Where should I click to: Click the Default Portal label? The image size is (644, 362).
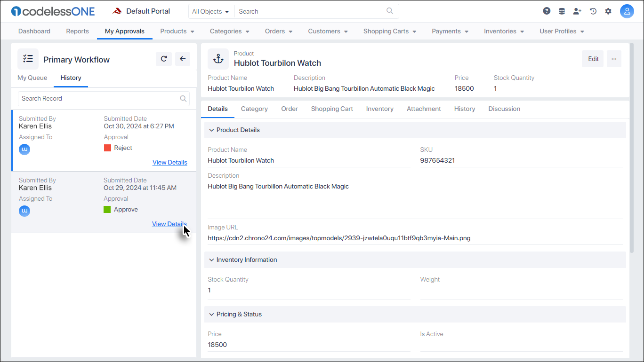pos(148,11)
